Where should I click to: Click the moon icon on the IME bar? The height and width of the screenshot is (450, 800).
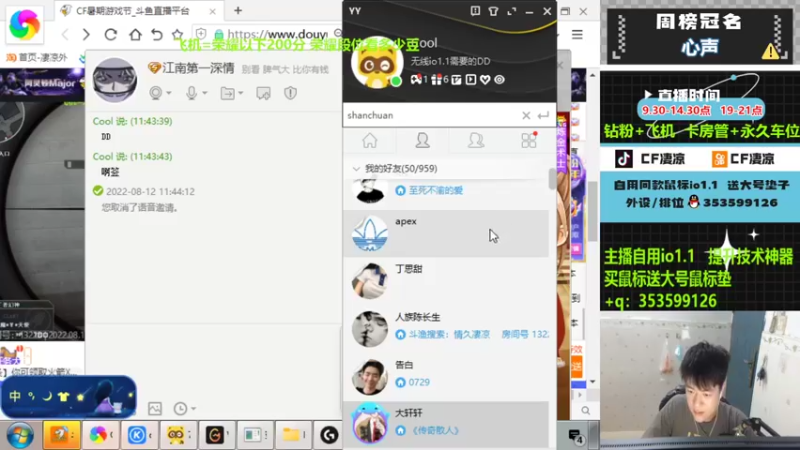(47, 396)
